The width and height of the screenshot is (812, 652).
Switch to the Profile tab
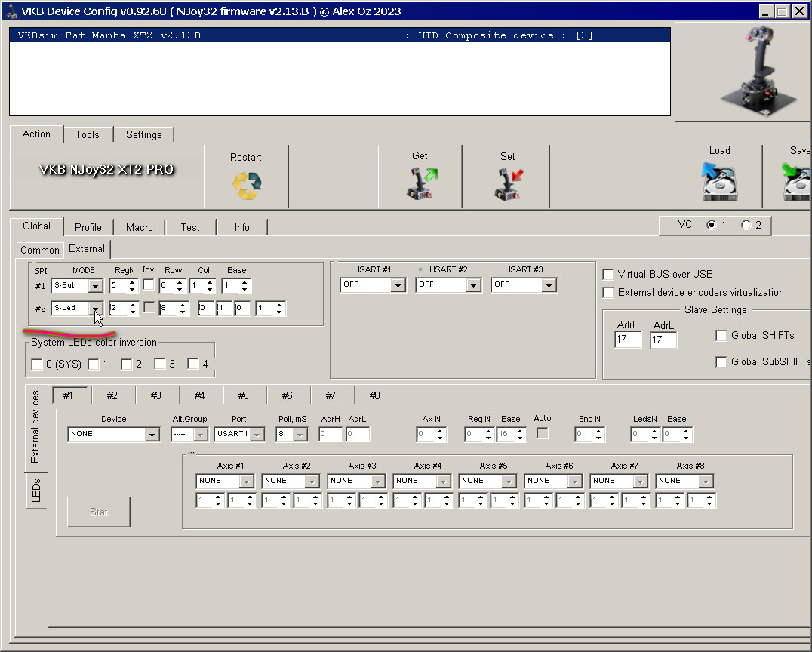[x=88, y=227]
